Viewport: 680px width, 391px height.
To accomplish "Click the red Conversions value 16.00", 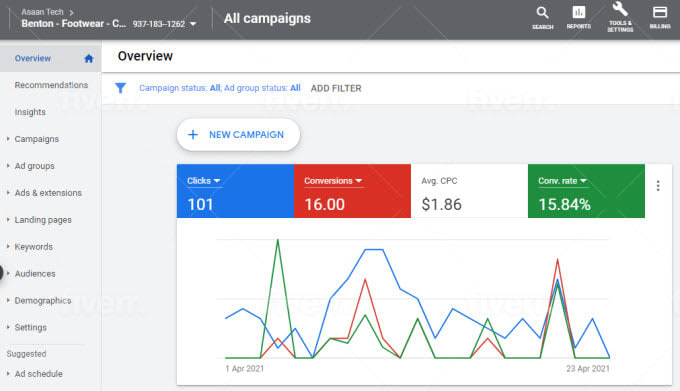I will [324, 205].
